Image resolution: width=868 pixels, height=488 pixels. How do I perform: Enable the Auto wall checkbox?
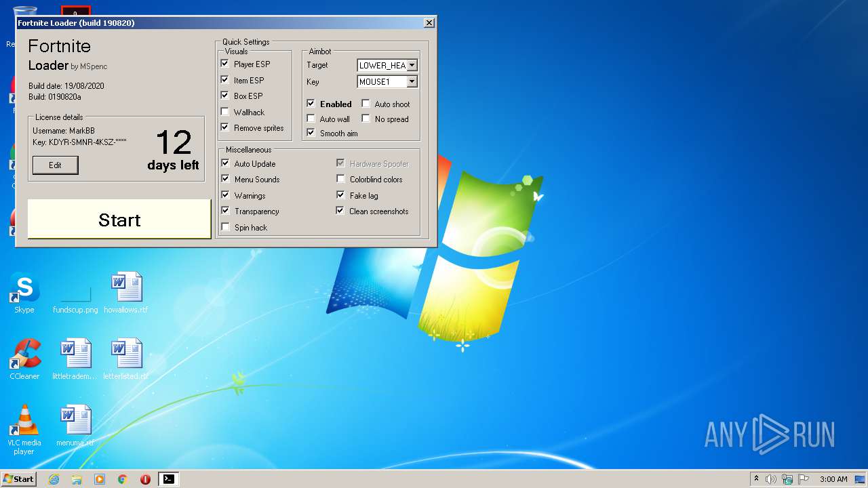311,119
